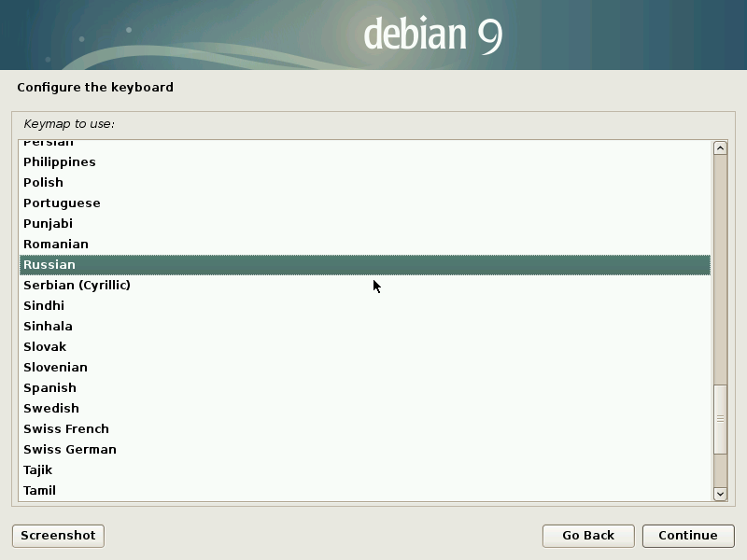Choose Tajik keymap
Viewport: 747px width, 560px height.
[365, 469]
